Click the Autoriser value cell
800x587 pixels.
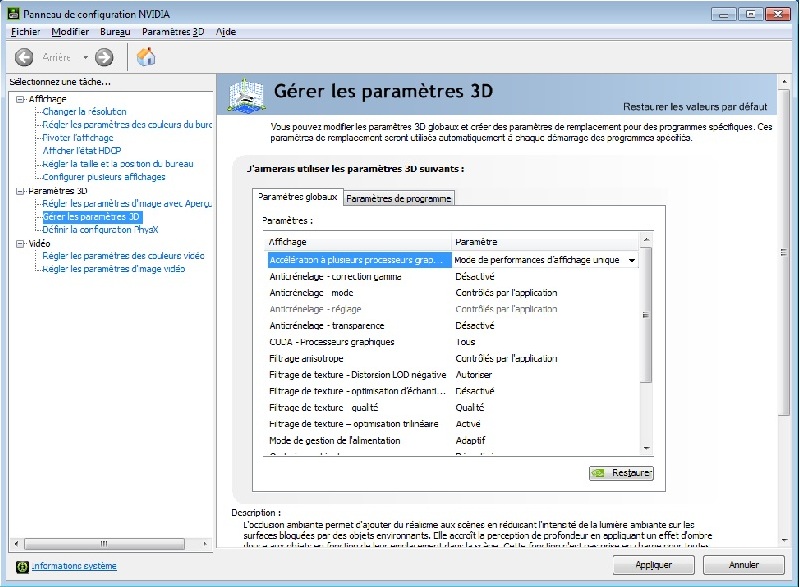(x=473, y=375)
